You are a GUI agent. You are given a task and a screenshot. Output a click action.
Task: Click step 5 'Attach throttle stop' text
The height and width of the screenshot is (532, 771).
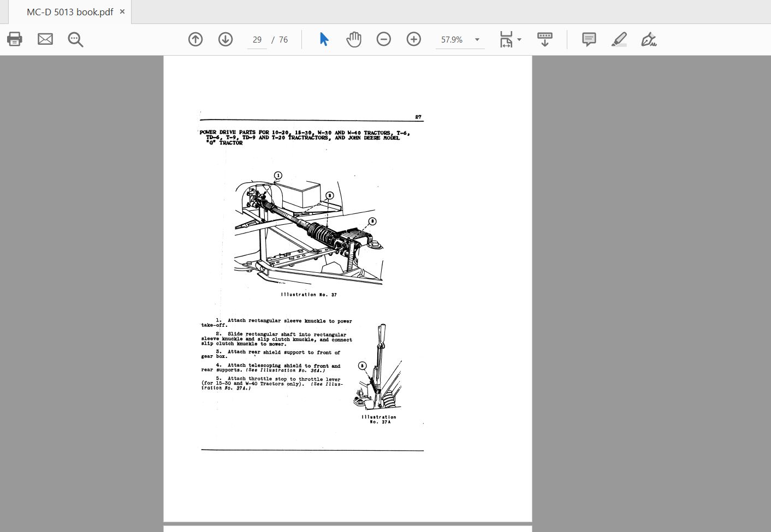coord(272,384)
